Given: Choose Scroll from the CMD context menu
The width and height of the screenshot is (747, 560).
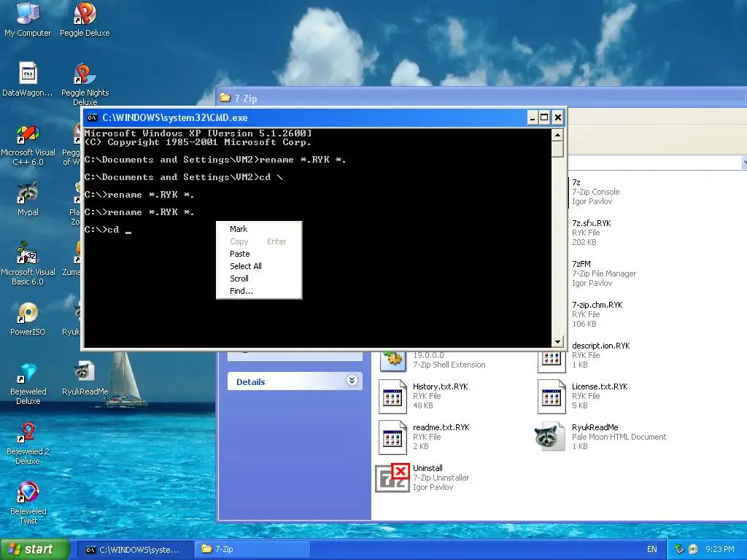Looking at the screenshot, I should pos(239,279).
